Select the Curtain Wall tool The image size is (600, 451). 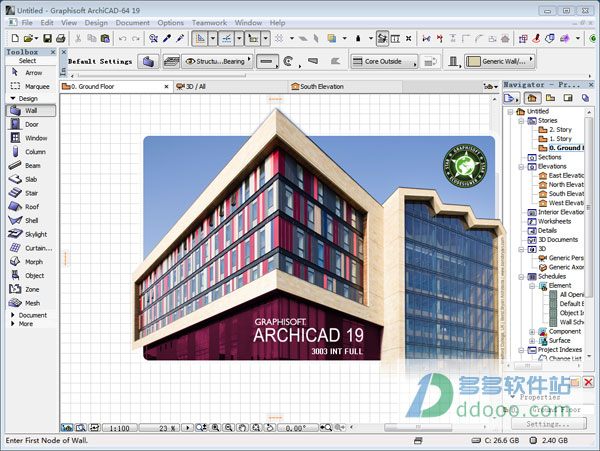click(x=31, y=248)
